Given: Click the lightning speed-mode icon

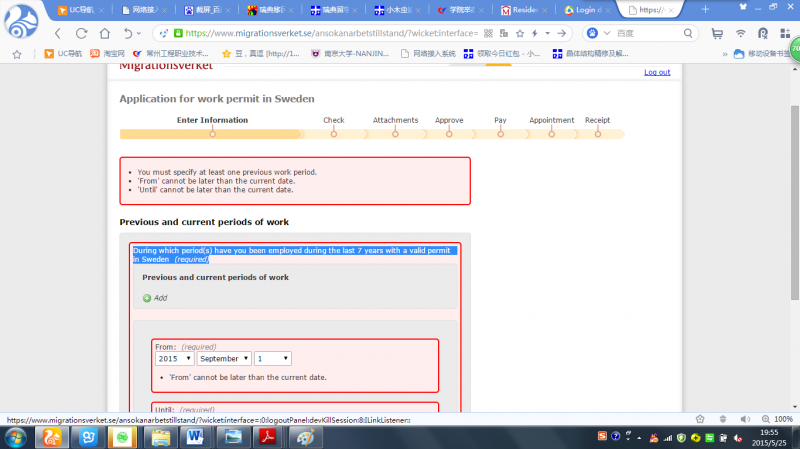Looking at the screenshot, I should point(535,34).
